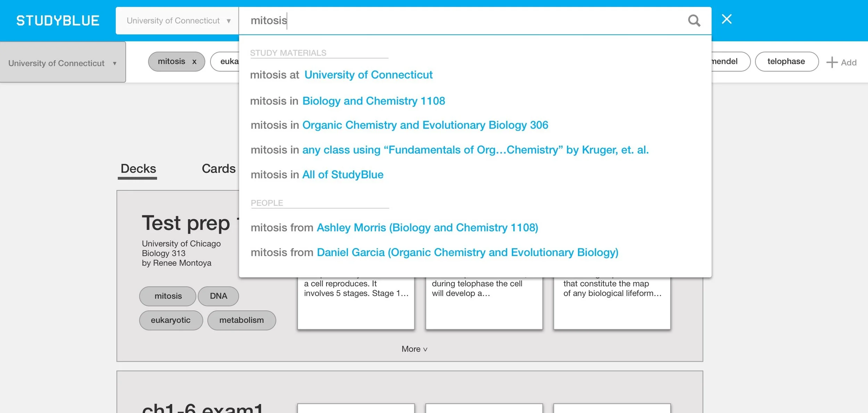The image size is (868, 413).
Task: Click the mendel tag pill
Action: pyautogui.click(x=731, y=62)
